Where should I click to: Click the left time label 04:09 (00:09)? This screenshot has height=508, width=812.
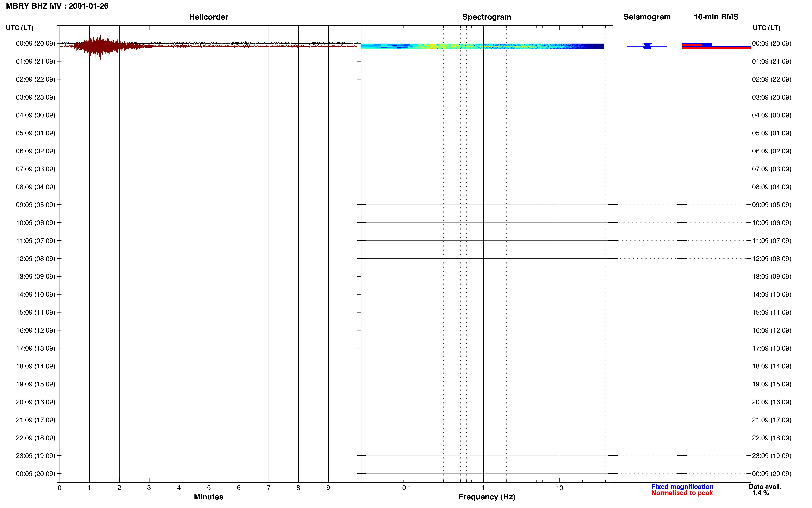(x=35, y=115)
